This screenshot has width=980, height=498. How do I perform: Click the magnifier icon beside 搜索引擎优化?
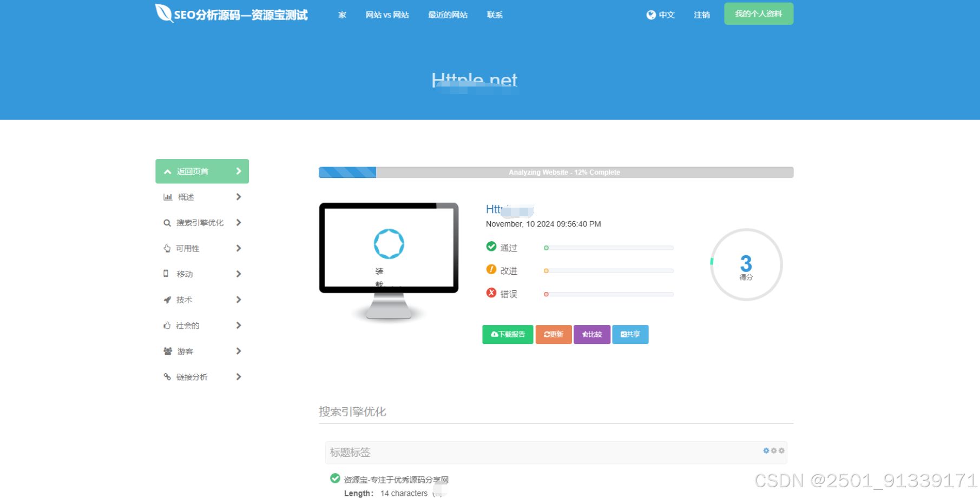[167, 223]
